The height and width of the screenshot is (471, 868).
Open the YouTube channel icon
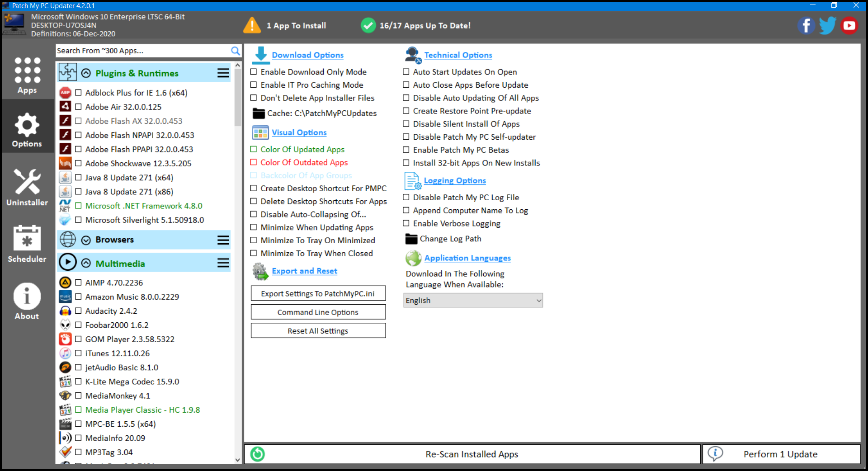pos(849,26)
